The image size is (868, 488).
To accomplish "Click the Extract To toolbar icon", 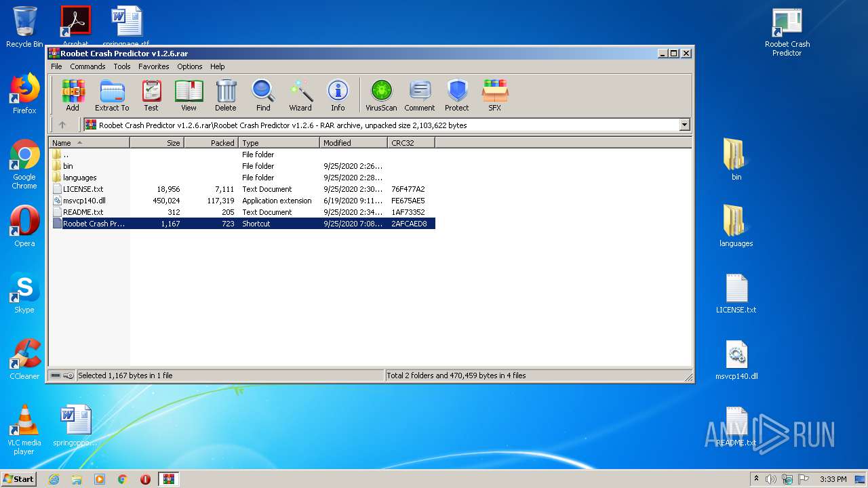I will [112, 95].
